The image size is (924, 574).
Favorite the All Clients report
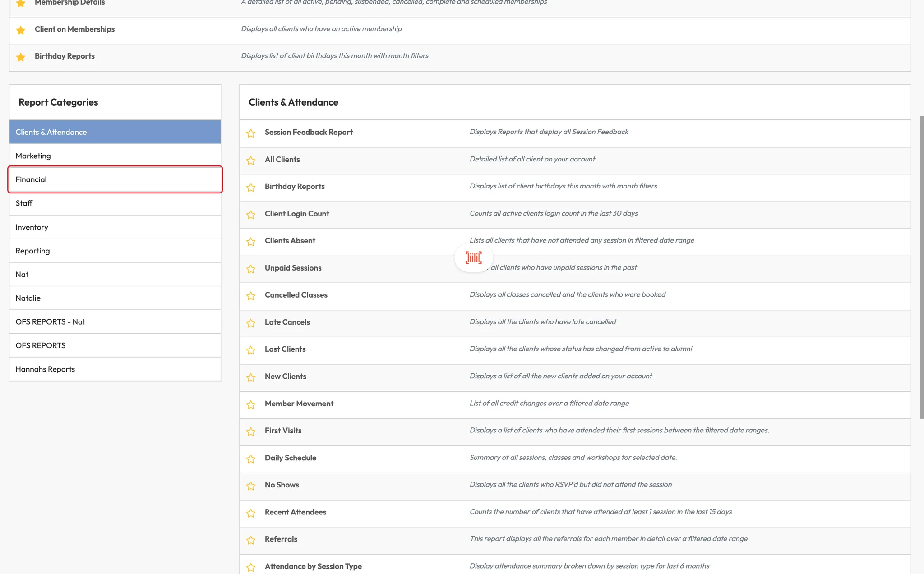251,160
